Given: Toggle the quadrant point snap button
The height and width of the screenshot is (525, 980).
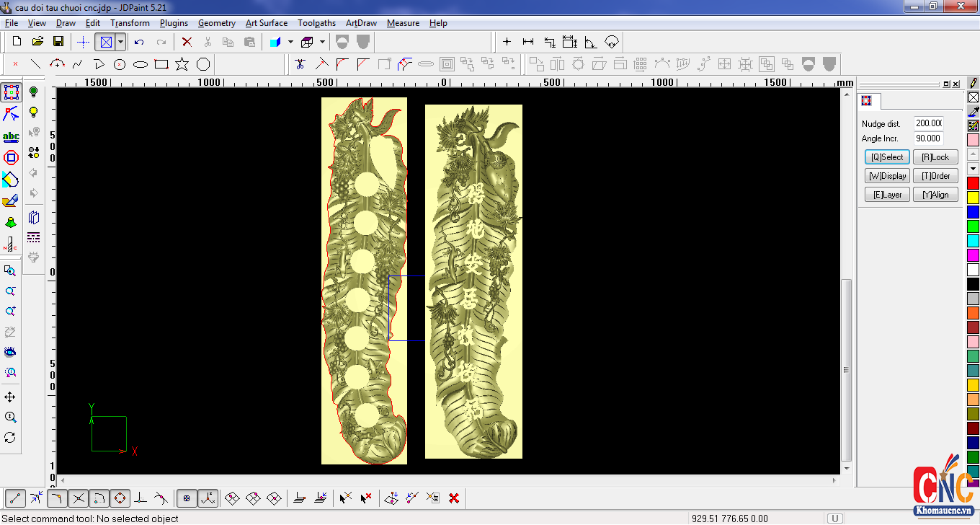Looking at the screenshot, I should point(120,498).
